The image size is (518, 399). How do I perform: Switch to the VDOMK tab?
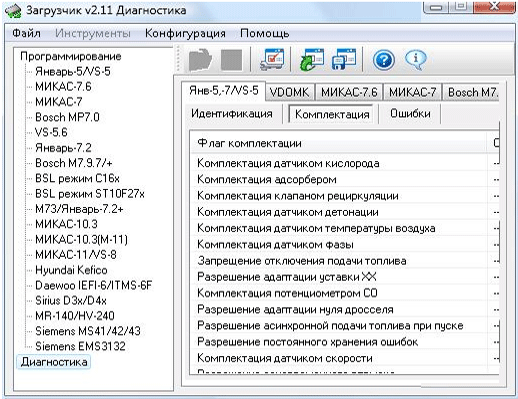[289, 92]
